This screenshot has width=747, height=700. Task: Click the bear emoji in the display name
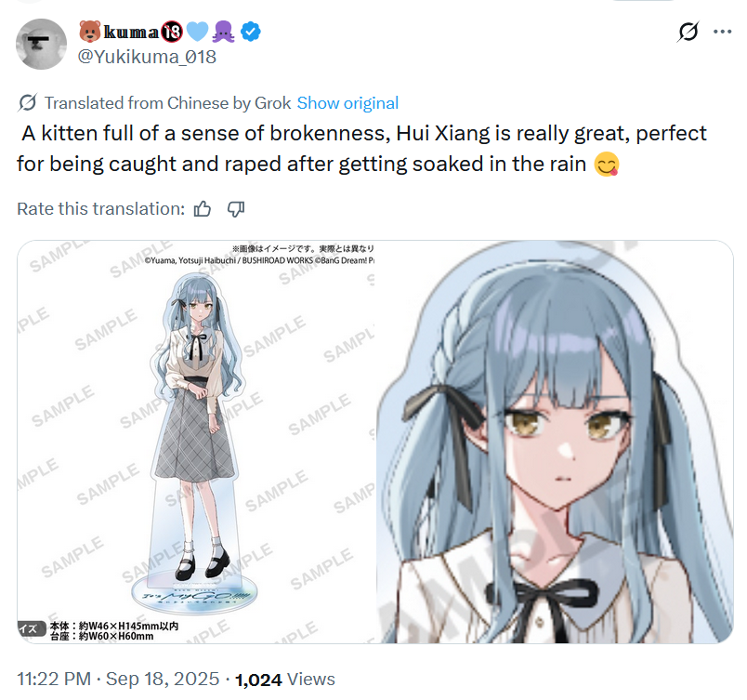point(89,32)
